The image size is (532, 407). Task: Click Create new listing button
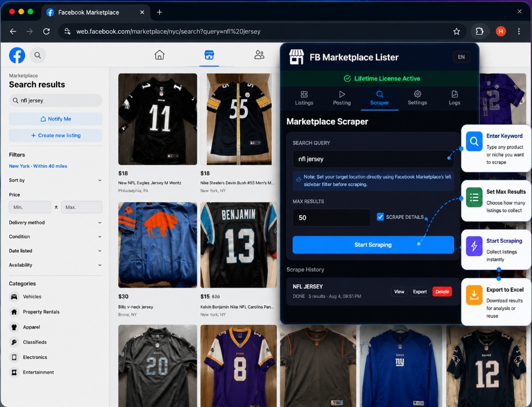pyautogui.click(x=56, y=135)
